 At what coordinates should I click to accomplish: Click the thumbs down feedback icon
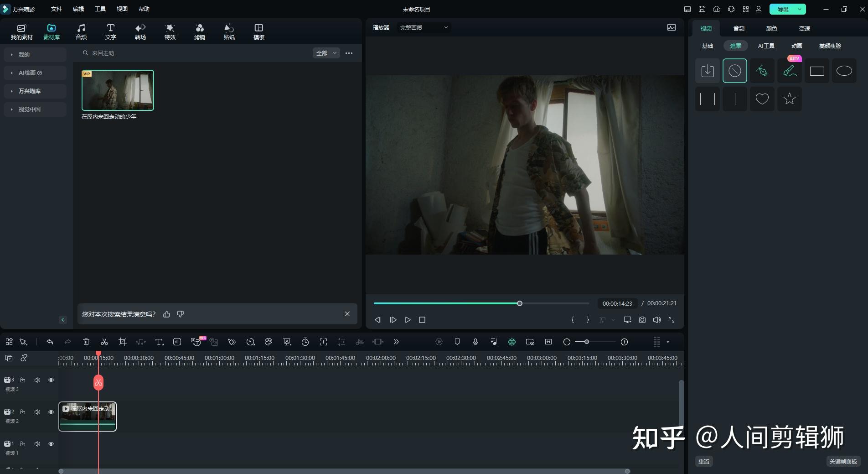pyautogui.click(x=181, y=314)
